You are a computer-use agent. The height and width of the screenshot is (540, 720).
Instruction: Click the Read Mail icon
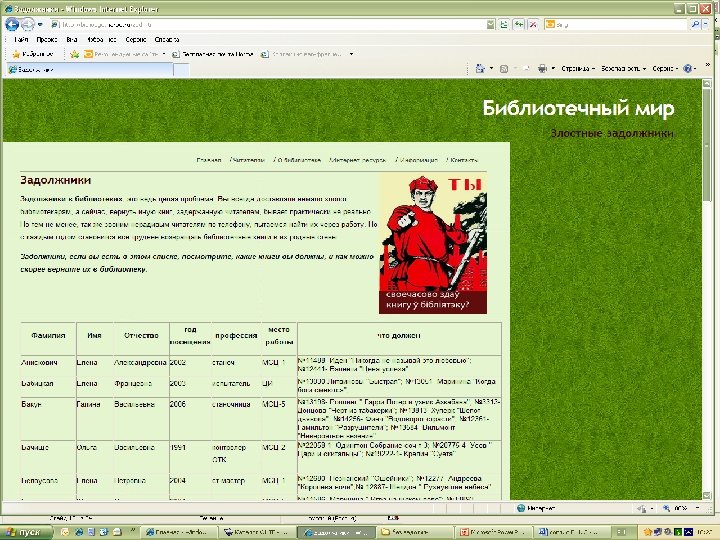(526, 68)
